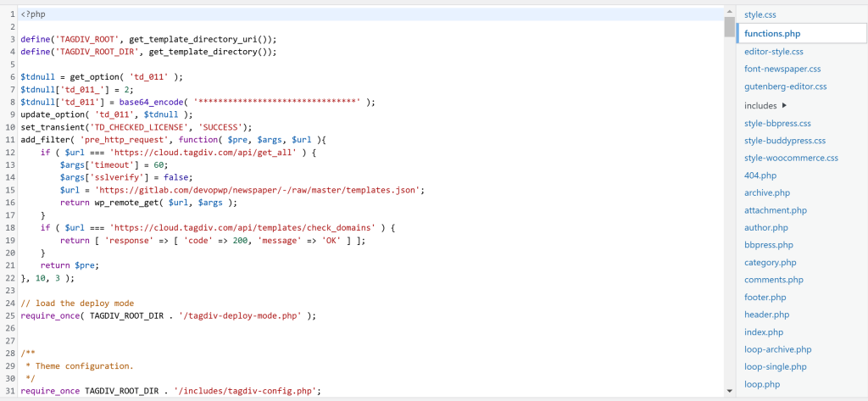The width and height of the screenshot is (868, 401).
Task: Click the gitlab.com templates.json URL line
Action: 242,190
